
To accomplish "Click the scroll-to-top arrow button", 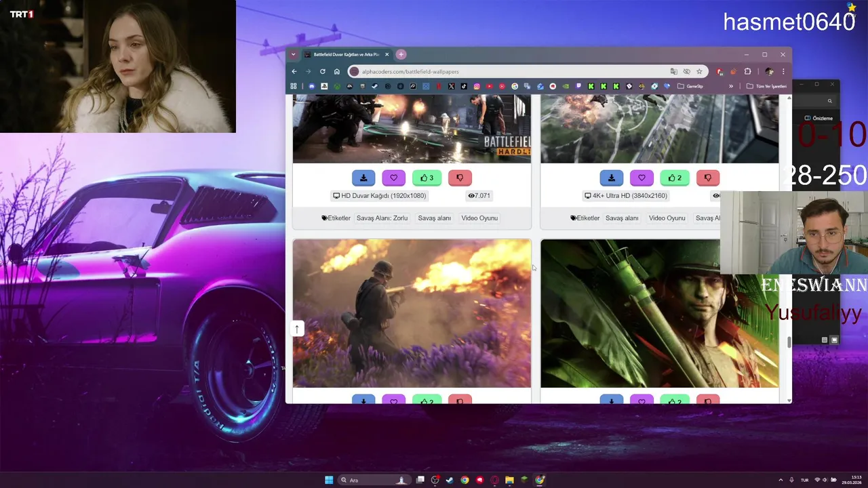I will [296, 329].
